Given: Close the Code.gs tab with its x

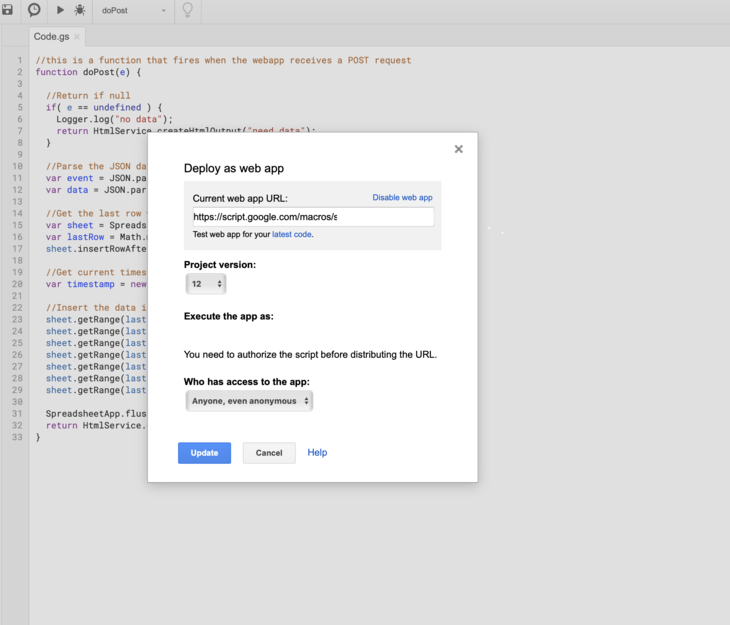Looking at the screenshot, I should click(x=77, y=37).
